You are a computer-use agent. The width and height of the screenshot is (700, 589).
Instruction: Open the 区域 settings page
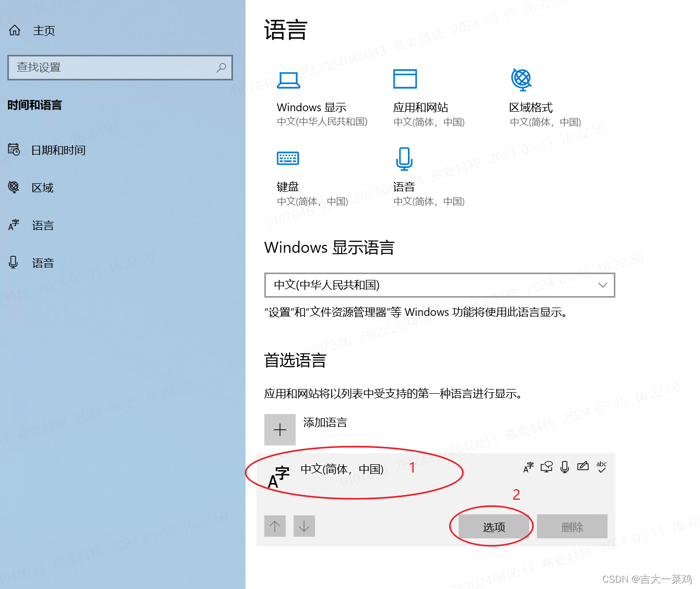(x=42, y=188)
